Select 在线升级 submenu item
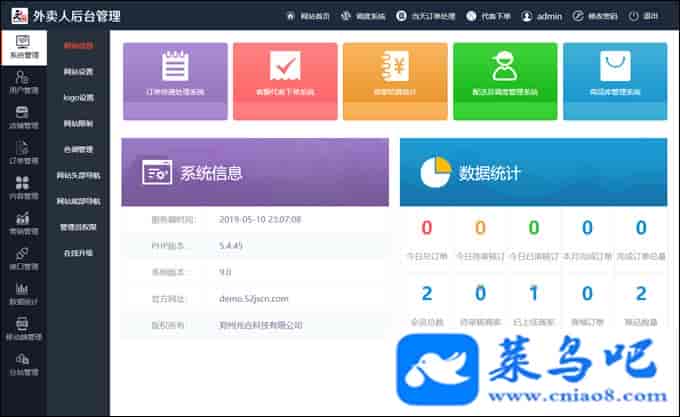 point(78,253)
